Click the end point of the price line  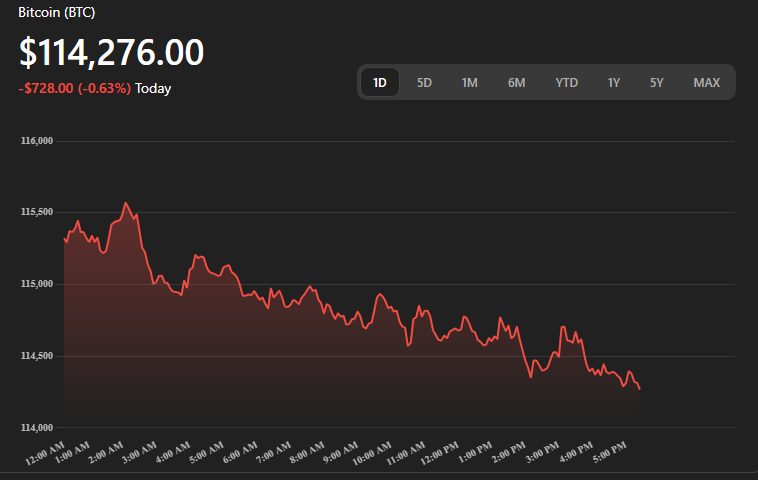pos(640,389)
